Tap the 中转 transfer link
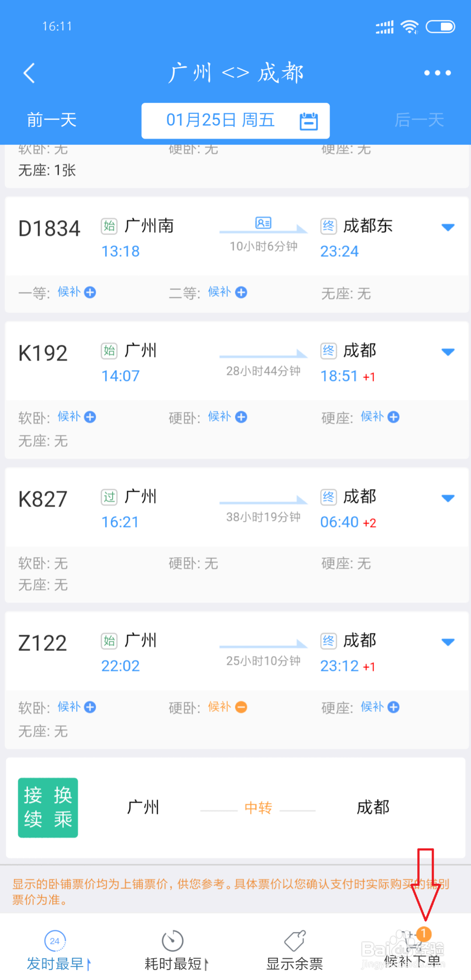This screenshot has height=980, width=471. pyautogui.click(x=258, y=808)
